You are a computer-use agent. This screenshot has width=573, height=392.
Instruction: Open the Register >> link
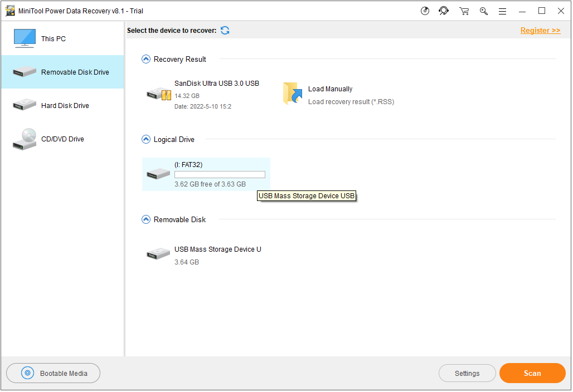coord(541,30)
